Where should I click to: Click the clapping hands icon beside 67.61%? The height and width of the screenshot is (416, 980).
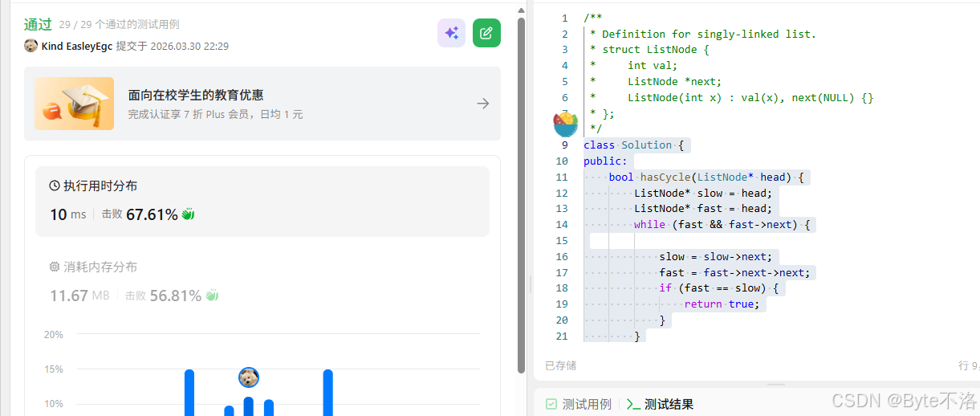tap(189, 214)
